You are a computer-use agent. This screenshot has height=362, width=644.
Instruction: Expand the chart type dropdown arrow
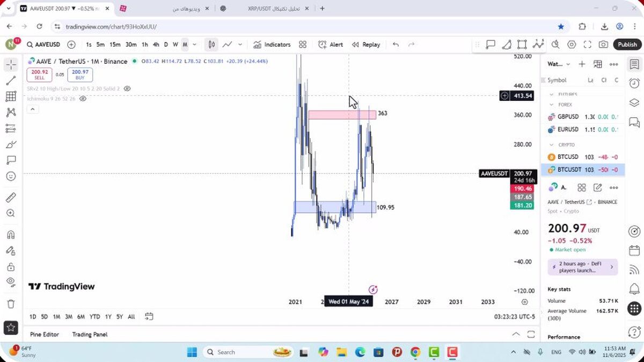[x=240, y=45]
